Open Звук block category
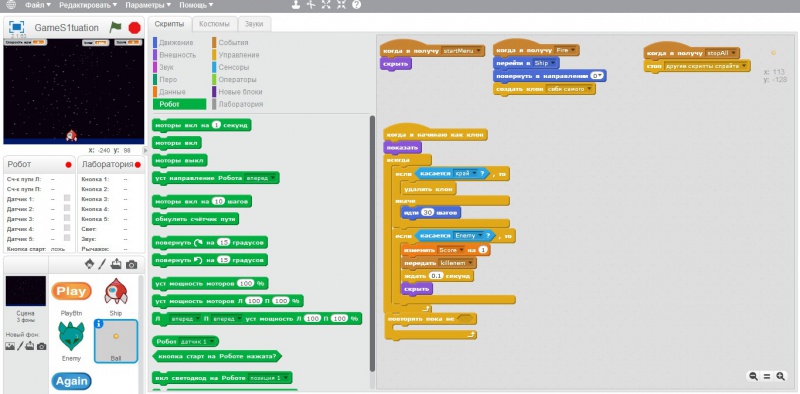This screenshot has height=394, width=800. (166, 67)
